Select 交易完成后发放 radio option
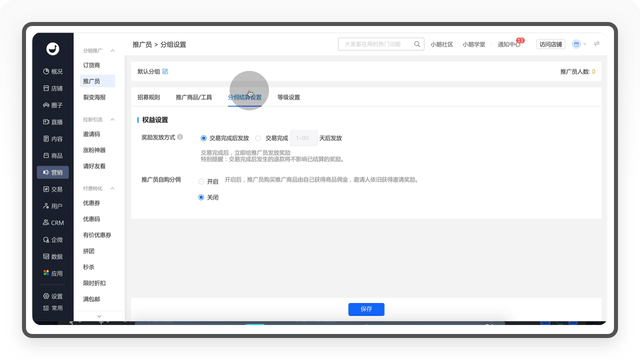 click(203, 138)
